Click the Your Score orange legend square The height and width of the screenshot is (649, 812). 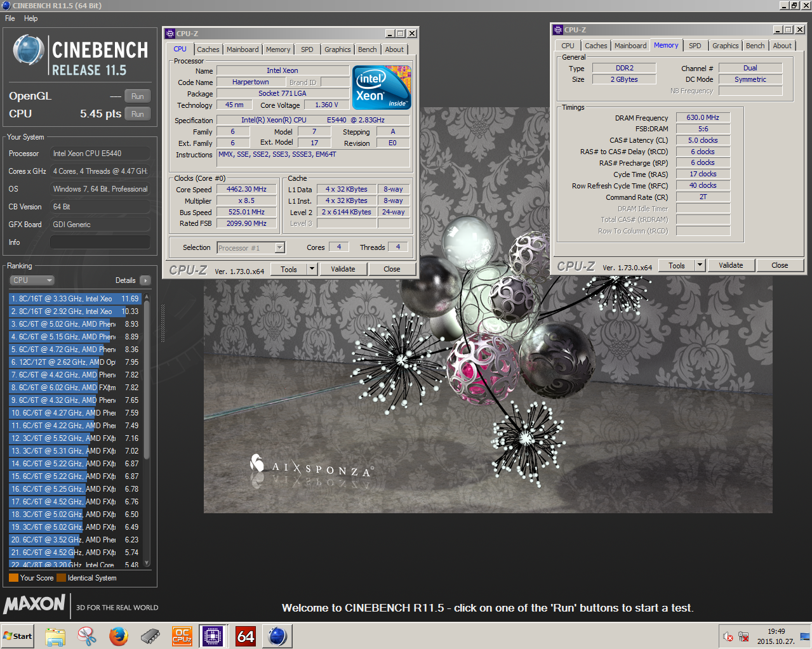click(13, 578)
